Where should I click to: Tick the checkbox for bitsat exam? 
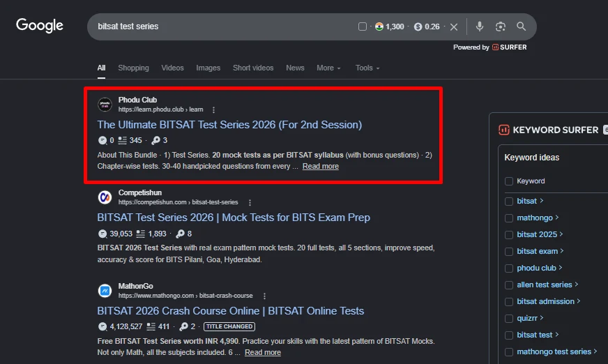pos(509,252)
